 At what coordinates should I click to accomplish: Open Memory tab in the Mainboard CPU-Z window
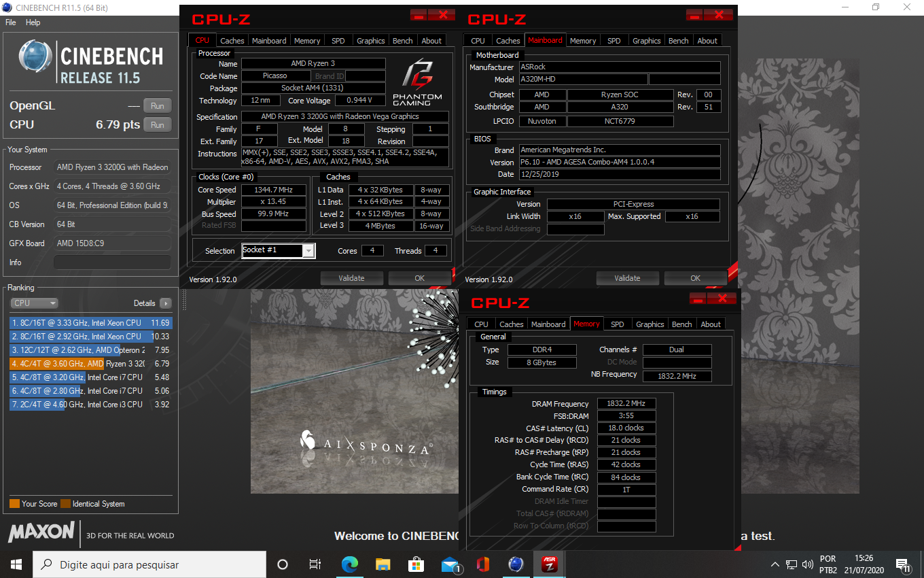coord(583,41)
